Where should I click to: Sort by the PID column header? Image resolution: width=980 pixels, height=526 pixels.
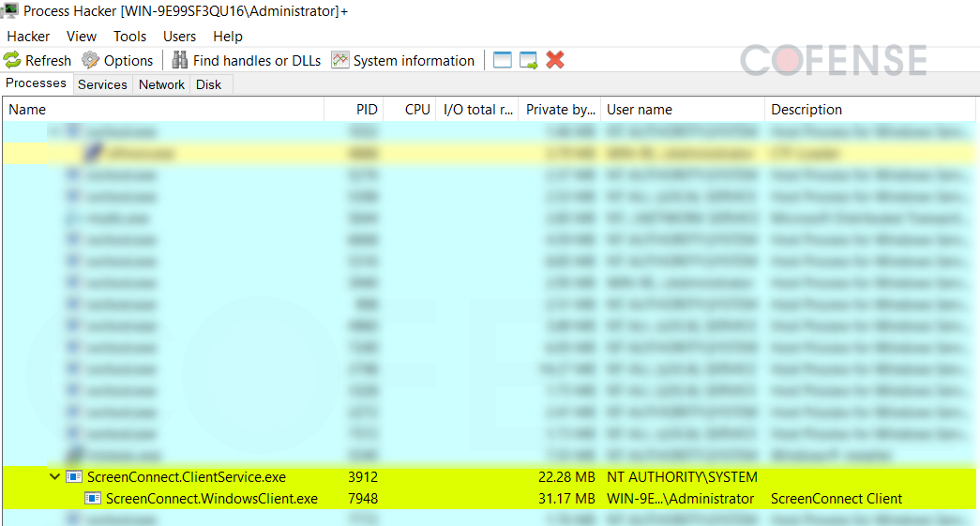click(354, 110)
